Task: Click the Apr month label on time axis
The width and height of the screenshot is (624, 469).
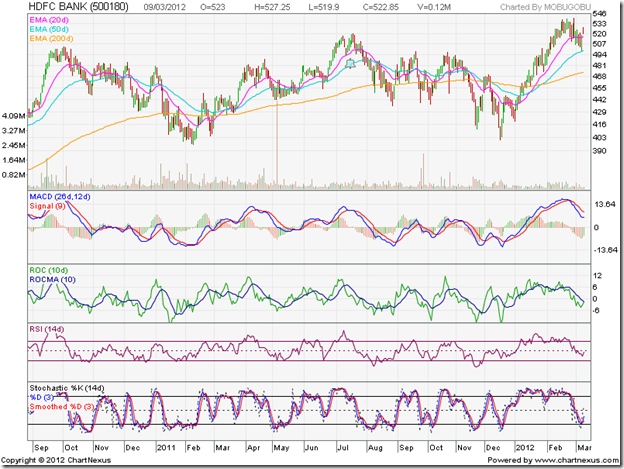Action: [x=254, y=448]
